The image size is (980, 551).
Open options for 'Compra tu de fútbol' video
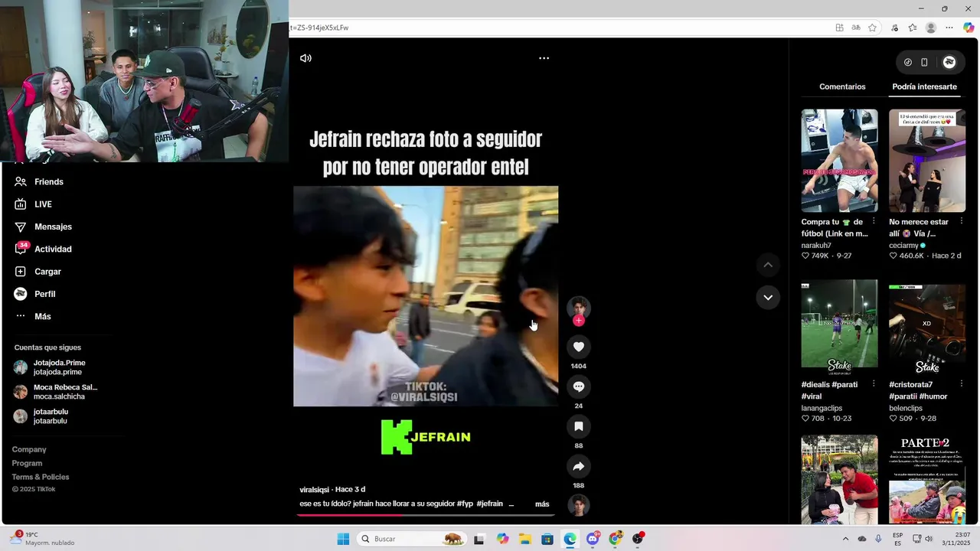[874, 221]
